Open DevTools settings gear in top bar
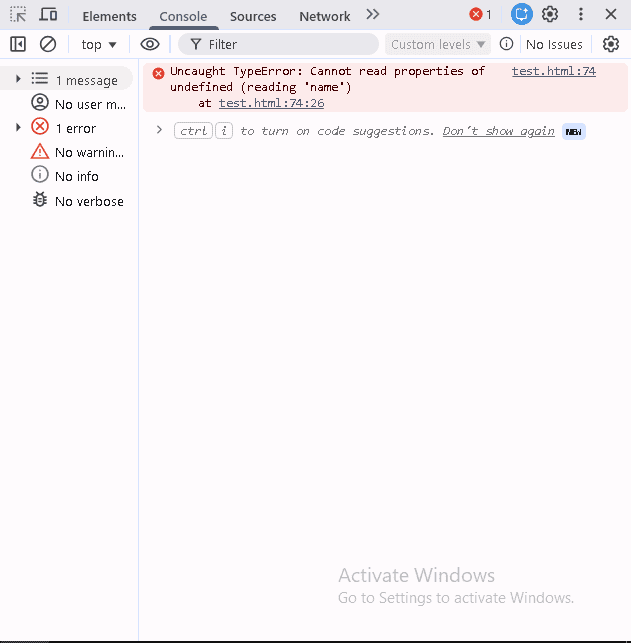 pyautogui.click(x=550, y=14)
